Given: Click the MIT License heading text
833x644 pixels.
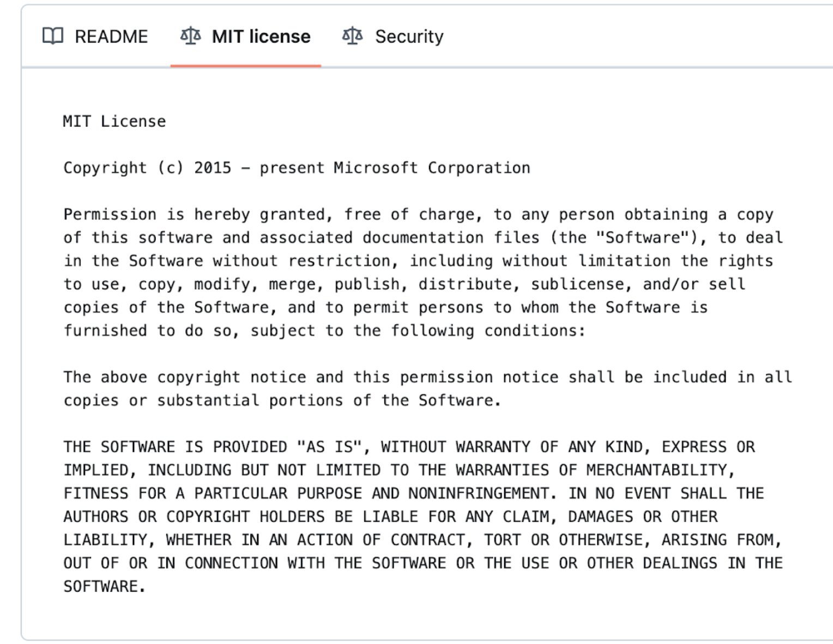Looking at the screenshot, I should [114, 121].
